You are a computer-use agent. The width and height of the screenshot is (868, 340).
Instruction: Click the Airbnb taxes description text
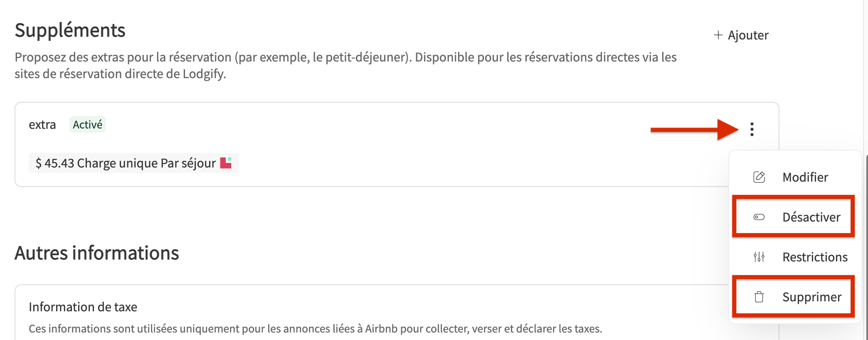[315, 328]
